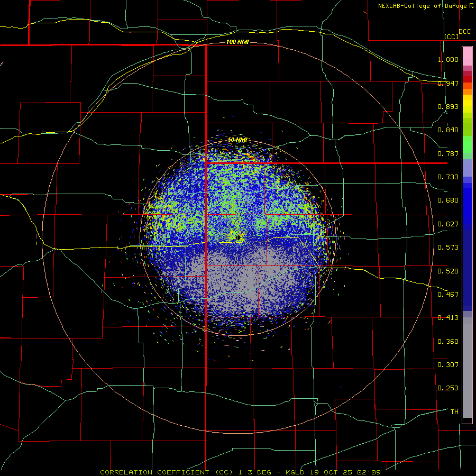Click the 1.3 DEG elevation text
476x476 pixels.
254,472
